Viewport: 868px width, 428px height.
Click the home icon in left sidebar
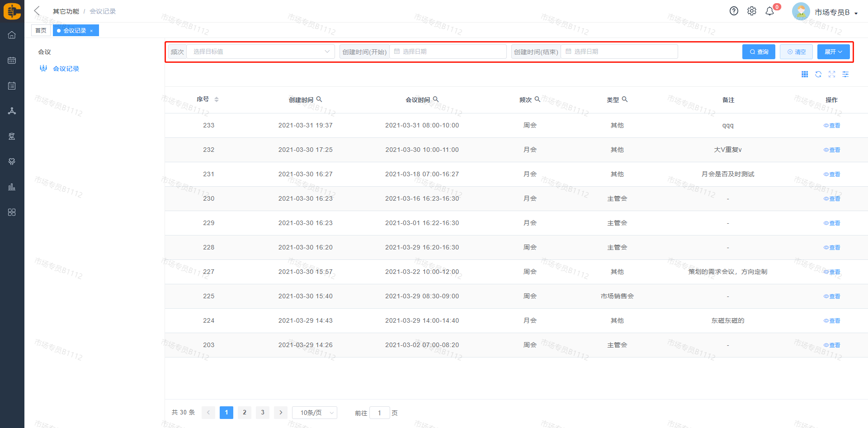12,35
